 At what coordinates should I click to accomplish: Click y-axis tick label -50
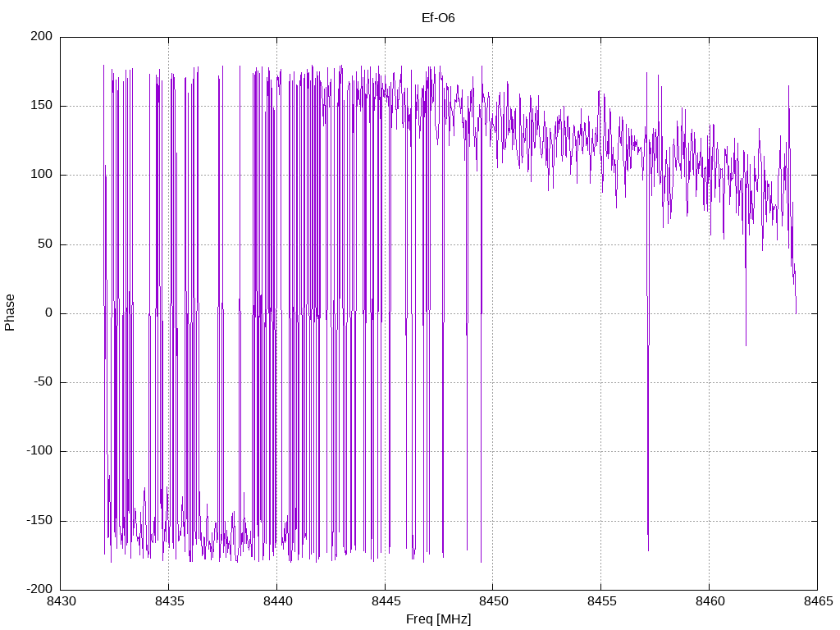pyautogui.click(x=43, y=382)
